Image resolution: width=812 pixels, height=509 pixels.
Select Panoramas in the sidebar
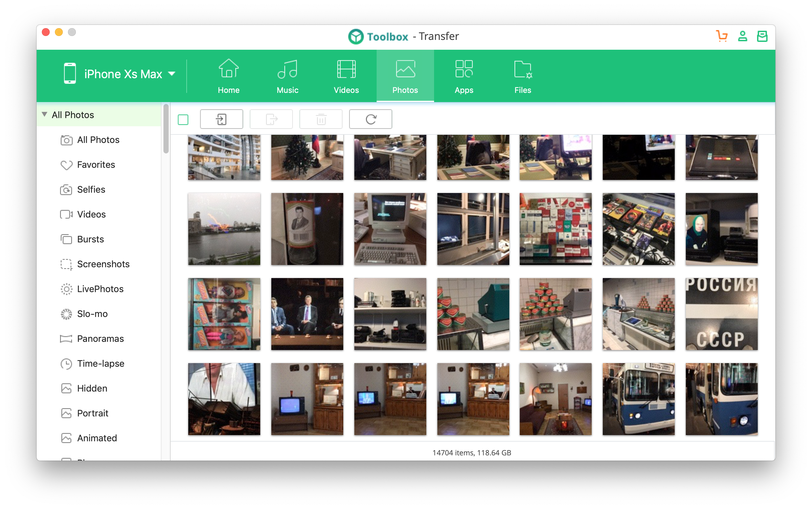100,339
